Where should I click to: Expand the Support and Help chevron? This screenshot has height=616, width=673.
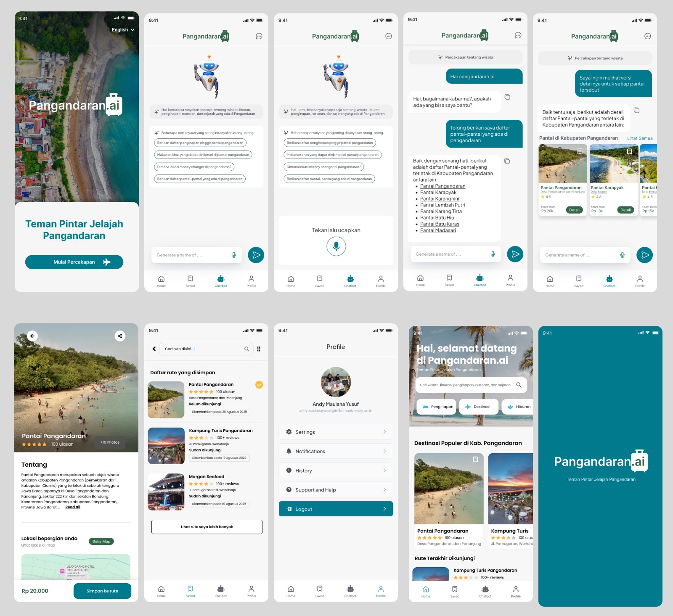coord(384,490)
